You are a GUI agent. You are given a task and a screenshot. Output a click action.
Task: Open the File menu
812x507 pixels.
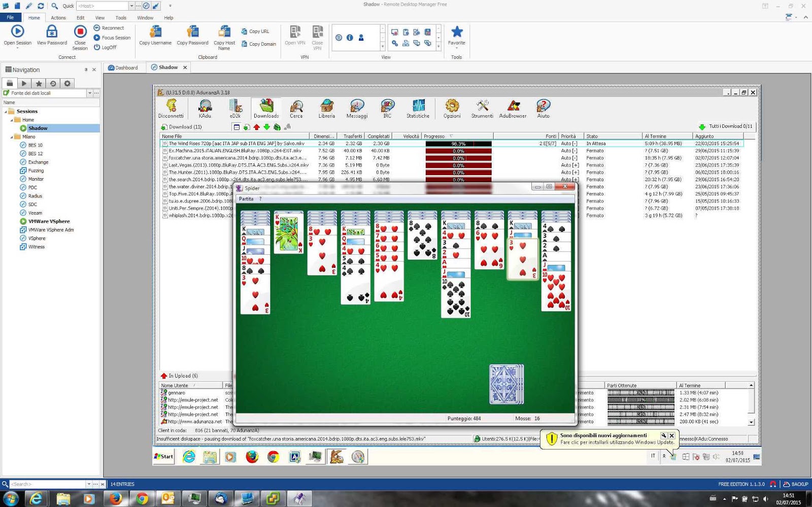pos(10,18)
